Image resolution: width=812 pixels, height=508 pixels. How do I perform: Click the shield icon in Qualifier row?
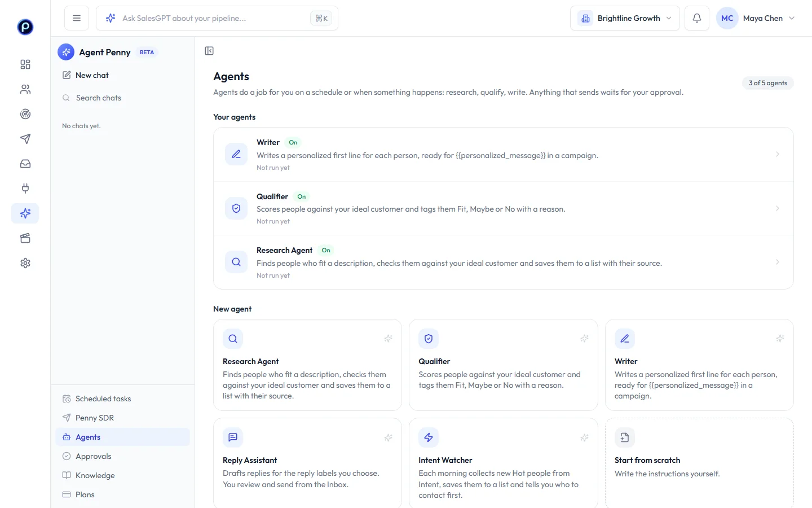[x=236, y=208]
